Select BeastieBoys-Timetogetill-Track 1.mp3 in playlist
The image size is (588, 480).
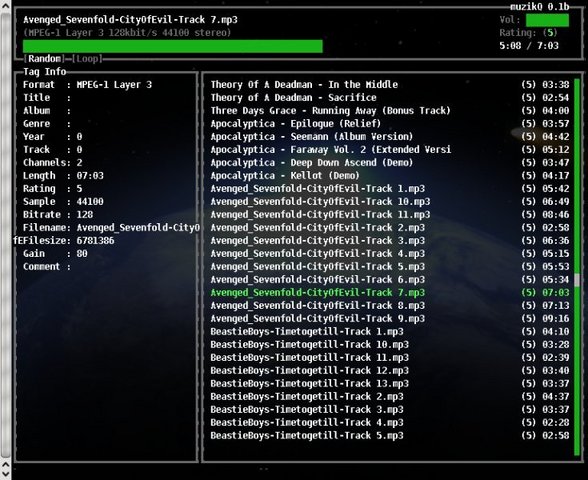[x=390, y=332]
